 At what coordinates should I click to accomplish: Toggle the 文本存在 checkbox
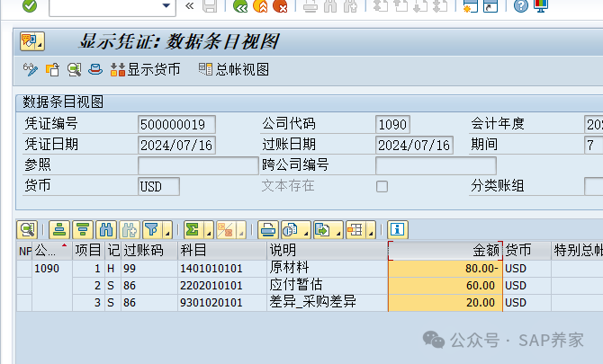tap(382, 186)
